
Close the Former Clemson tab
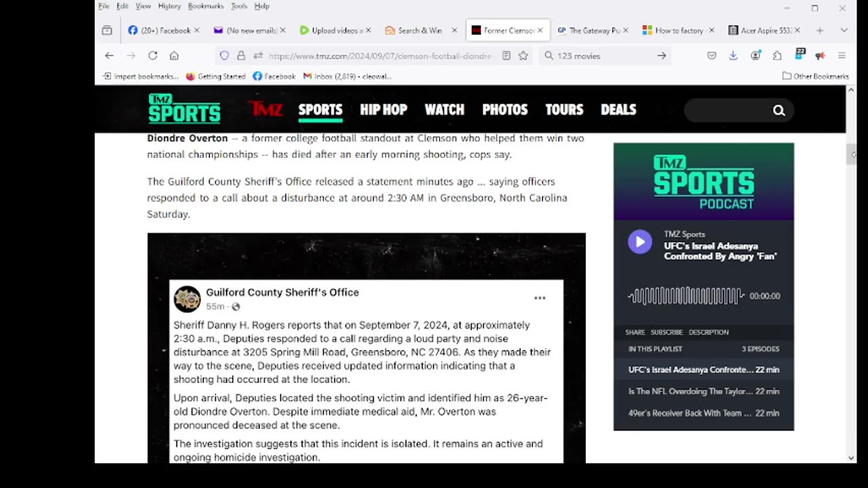[540, 30]
